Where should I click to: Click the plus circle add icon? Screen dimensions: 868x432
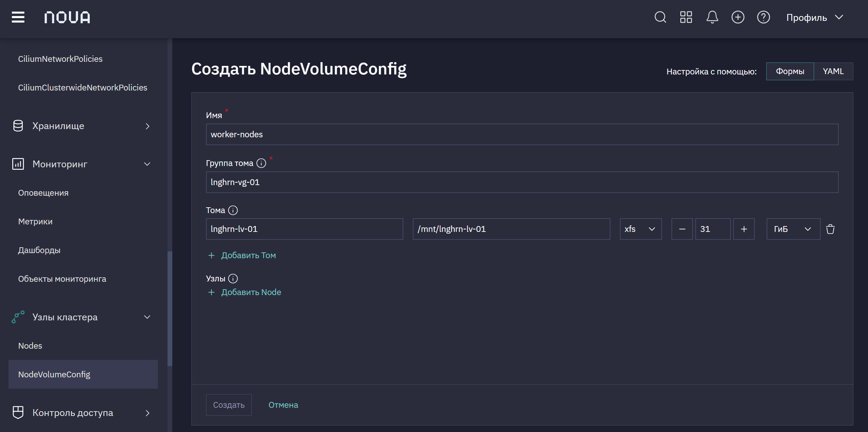738,17
